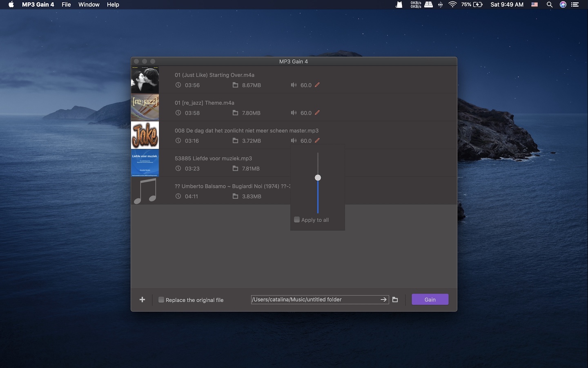
Task: Click the volume icon for [re_jazz] Theme.m4a
Action: coord(294,113)
